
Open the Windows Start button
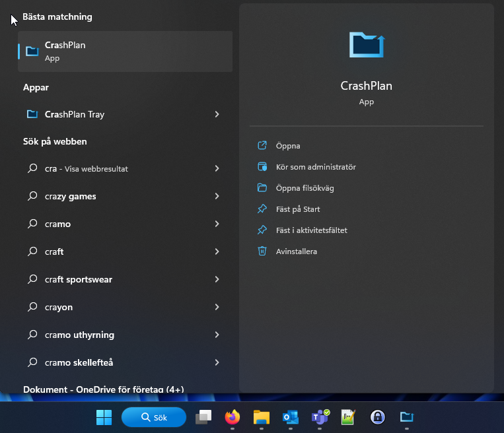click(x=104, y=417)
